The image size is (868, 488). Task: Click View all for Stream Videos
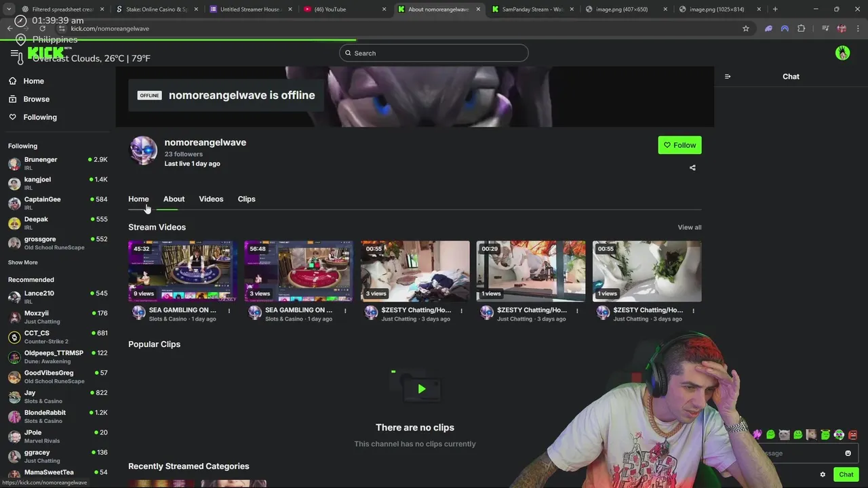[x=689, y=228]
